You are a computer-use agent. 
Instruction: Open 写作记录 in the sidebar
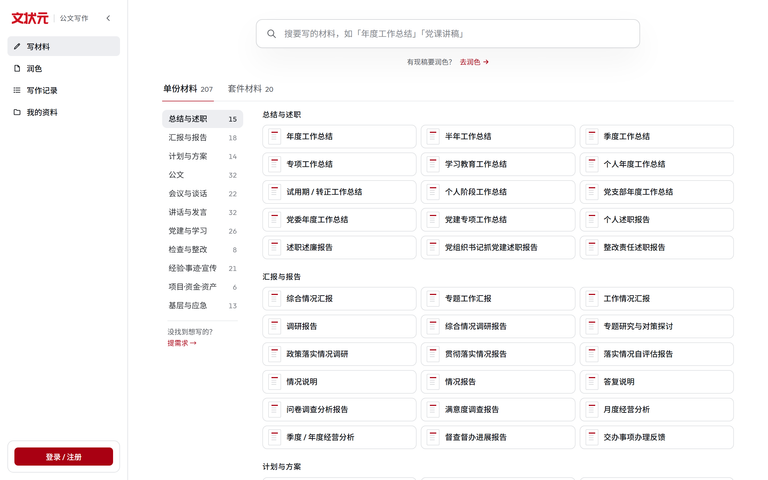[x=64, y=90]
